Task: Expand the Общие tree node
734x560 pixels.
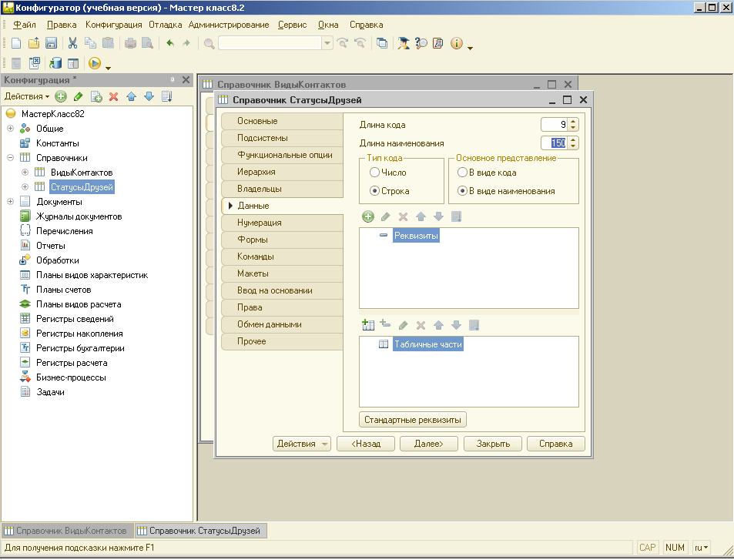Action: (11, 129)
